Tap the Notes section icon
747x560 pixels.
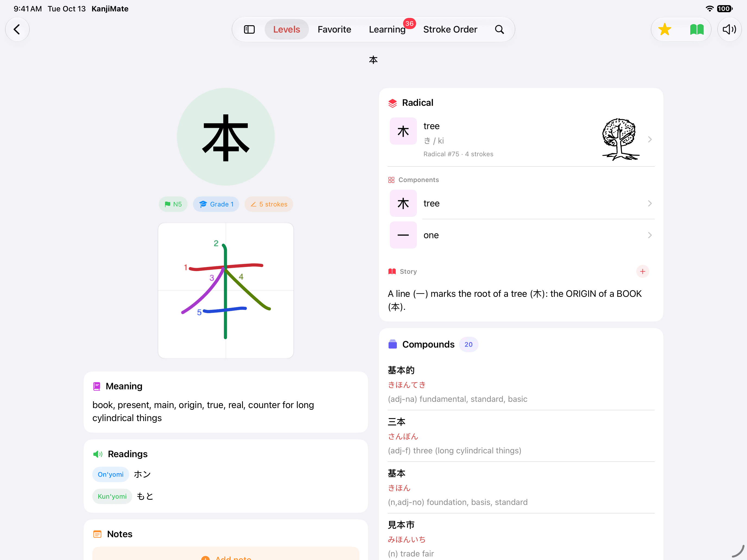click(x=97, y=534)
